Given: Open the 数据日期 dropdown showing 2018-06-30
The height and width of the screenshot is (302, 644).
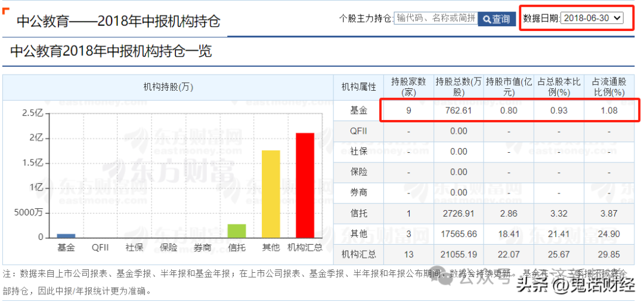Looking at the screenshot, I should (592, 18).
